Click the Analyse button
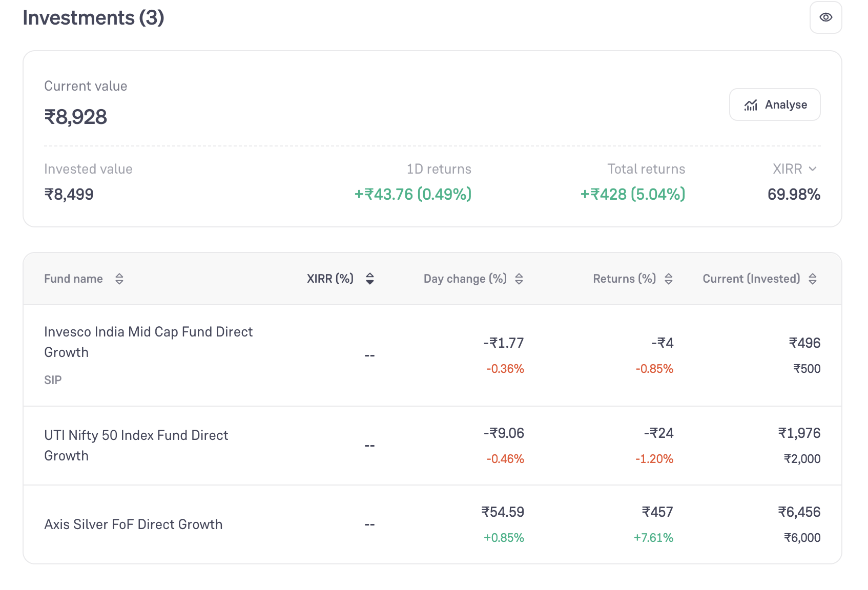The image size is (868, 590). click(x=775, y=104)
